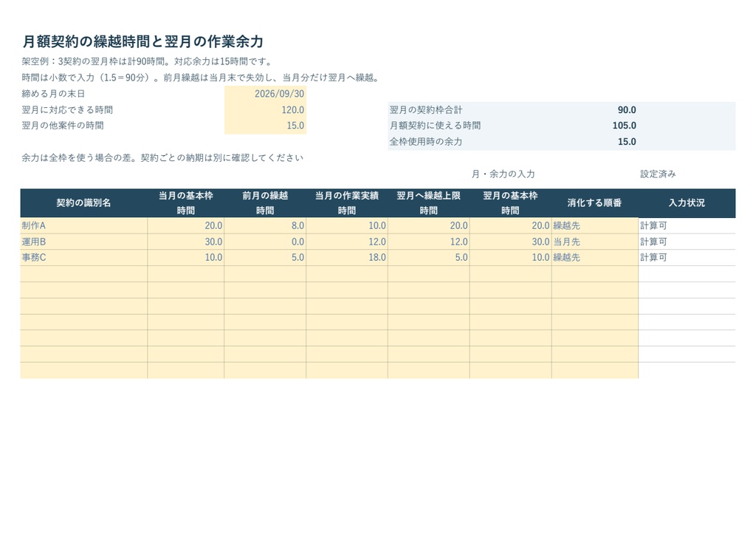
Task: Click 事務C's 前月の繰越 cell 5.0
Action: (x=265, y=258)
